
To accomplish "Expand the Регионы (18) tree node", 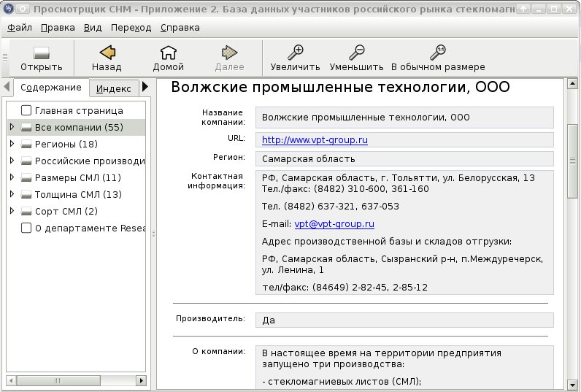I will 12,144.
